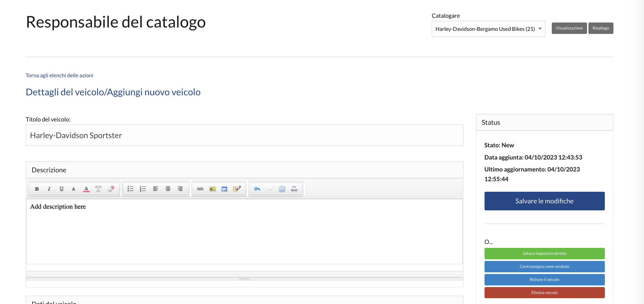Apply bold formatting in the description editor
The image size is (644, 304).
point(37,188)
